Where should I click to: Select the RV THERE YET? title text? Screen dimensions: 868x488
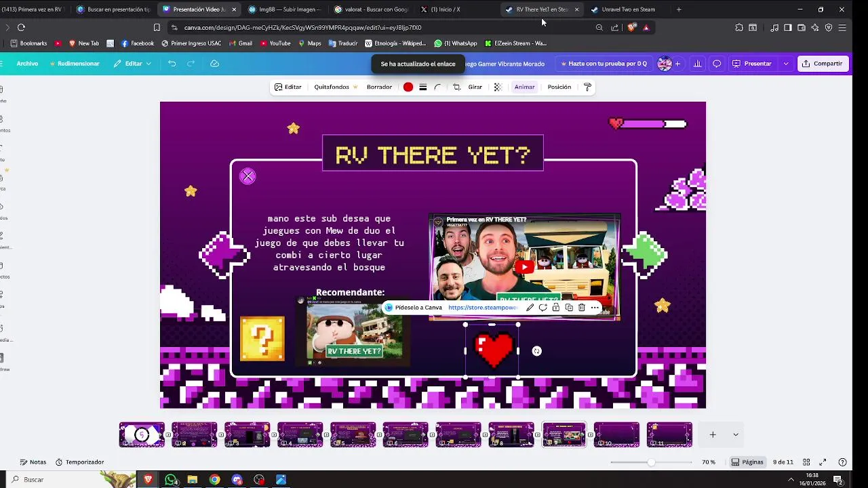coord(433,156)
